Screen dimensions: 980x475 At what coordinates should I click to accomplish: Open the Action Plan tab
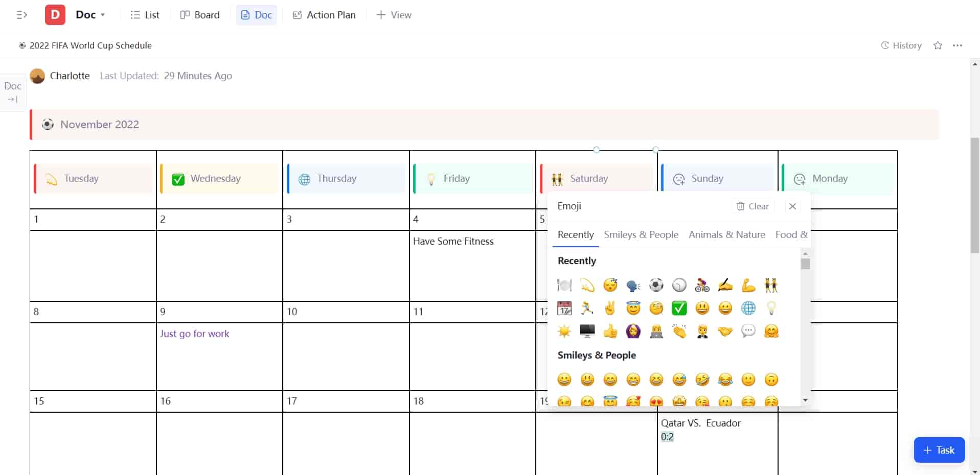pos(324,15)
